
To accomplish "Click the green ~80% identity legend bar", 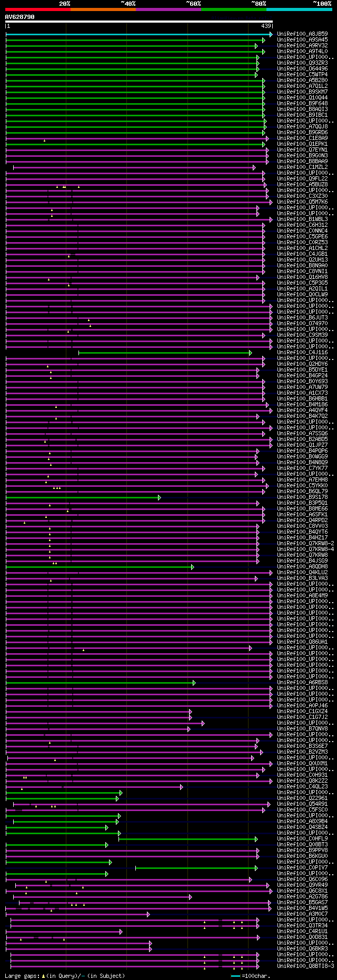I will [234, 9].
